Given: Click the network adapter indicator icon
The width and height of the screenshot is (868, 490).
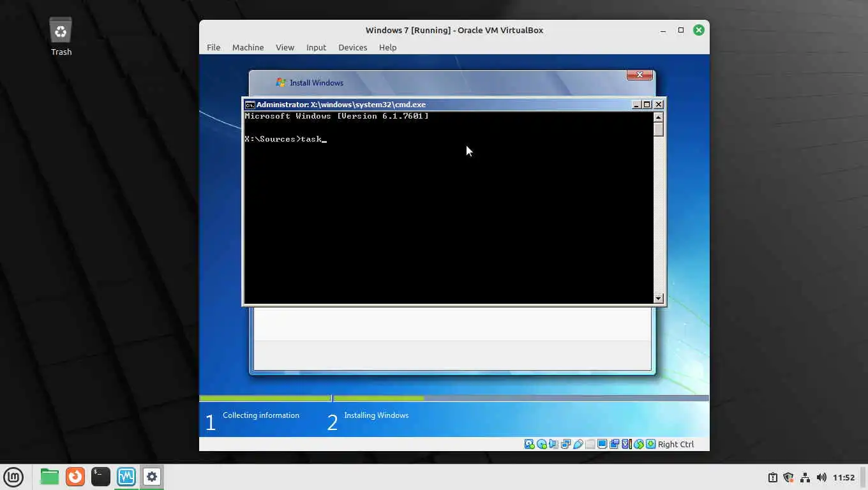Looking at the screenshot, I should click(x=566, y=444).
